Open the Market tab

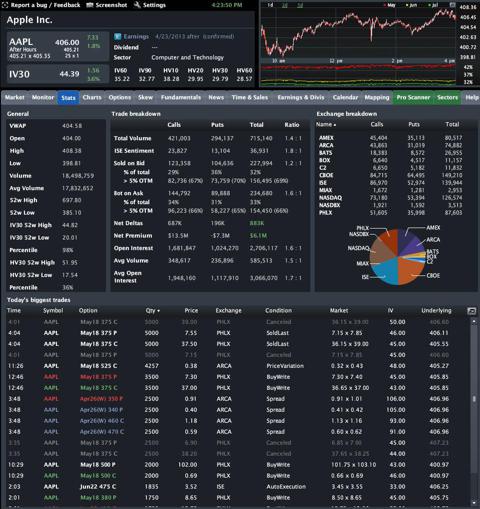click(x=15, y=97)
